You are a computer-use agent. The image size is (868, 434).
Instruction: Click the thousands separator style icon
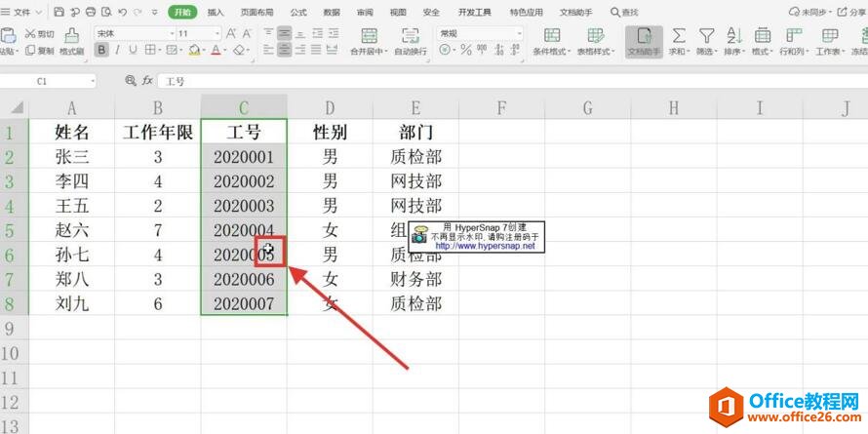click(x=482, y=51)
